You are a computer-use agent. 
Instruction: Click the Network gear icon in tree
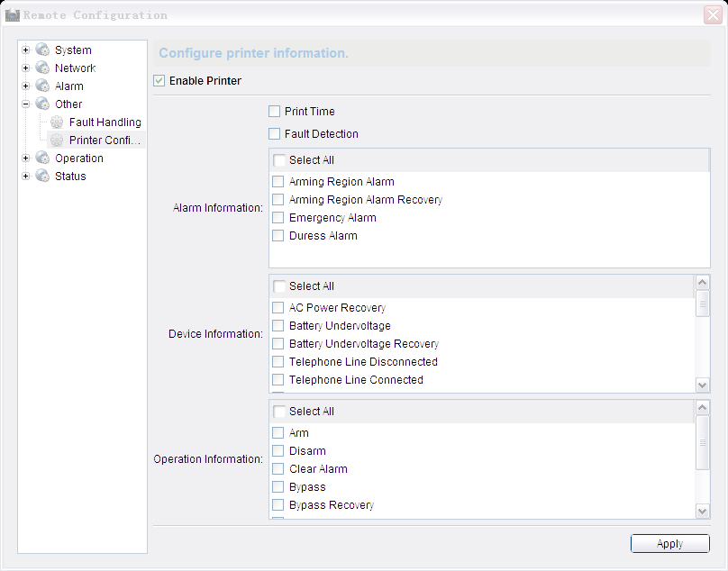tap(42, 68)
